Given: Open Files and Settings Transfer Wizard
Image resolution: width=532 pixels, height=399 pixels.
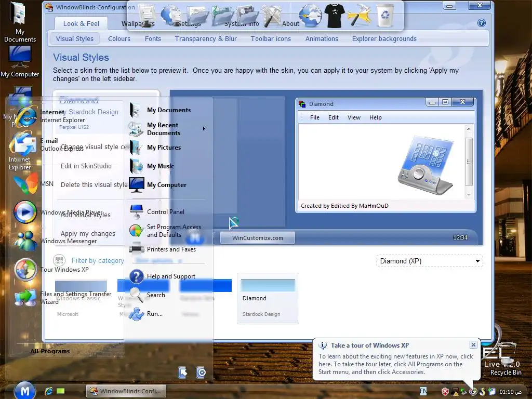Looking at the screenshot, I should [x=63, y=298].
